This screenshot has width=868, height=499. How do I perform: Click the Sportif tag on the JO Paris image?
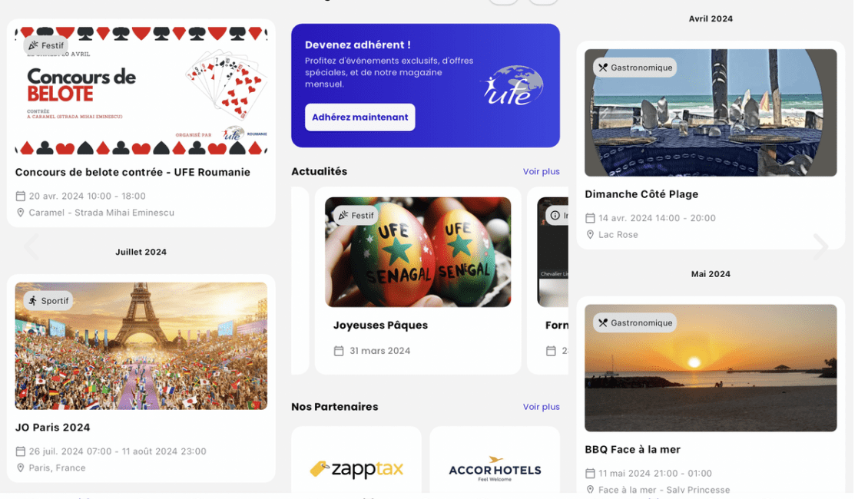coord(48,300)
